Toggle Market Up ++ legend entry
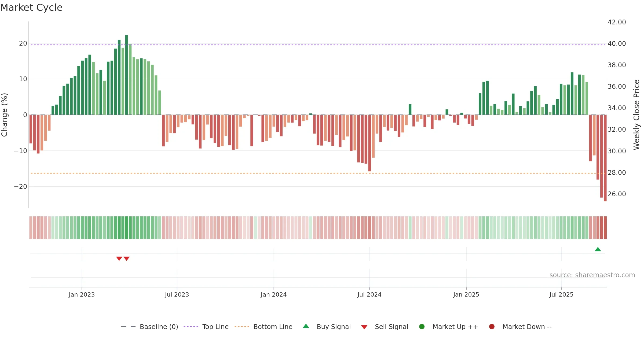The height and width of the screenshot is (362, 644). pos(449,327)
